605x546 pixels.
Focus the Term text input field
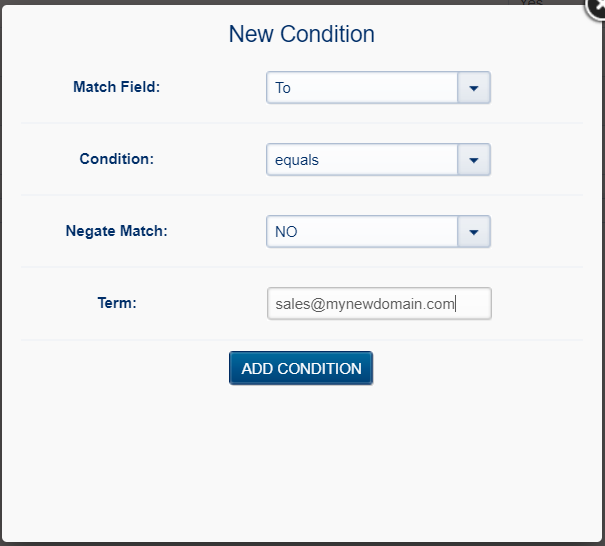pyautogui.click(x=379, y=304)
